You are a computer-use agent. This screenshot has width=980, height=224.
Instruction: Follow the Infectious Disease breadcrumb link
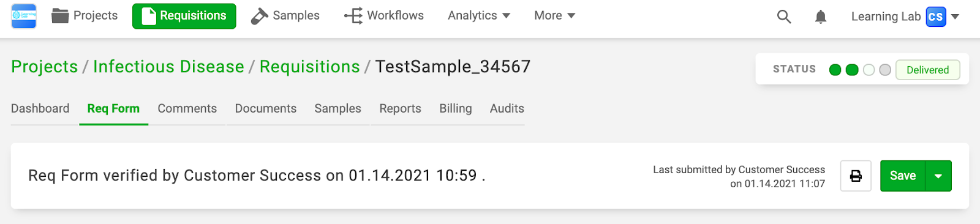point(168,67)
